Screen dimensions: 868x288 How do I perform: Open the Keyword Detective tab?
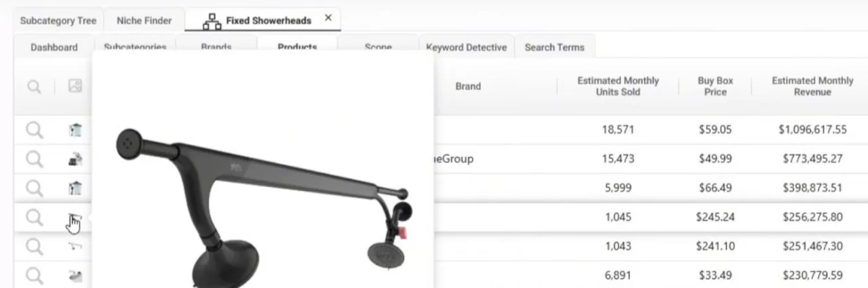[466, 47]
